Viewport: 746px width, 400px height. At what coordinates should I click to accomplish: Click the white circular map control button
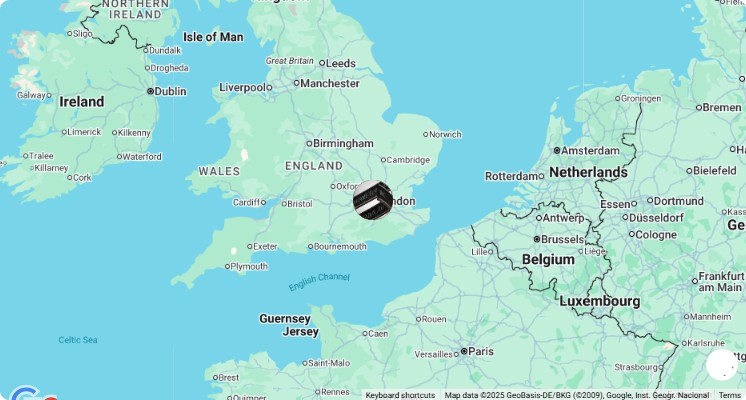pos(722,365)
